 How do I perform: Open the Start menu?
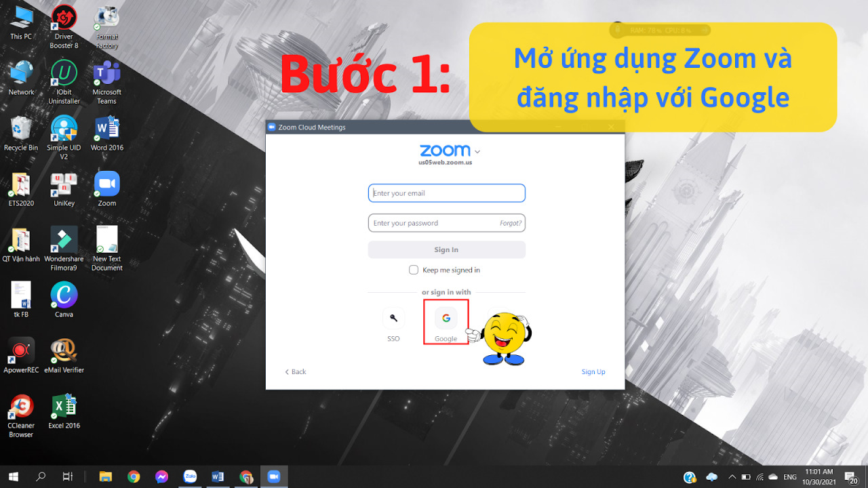pos(13,476)
